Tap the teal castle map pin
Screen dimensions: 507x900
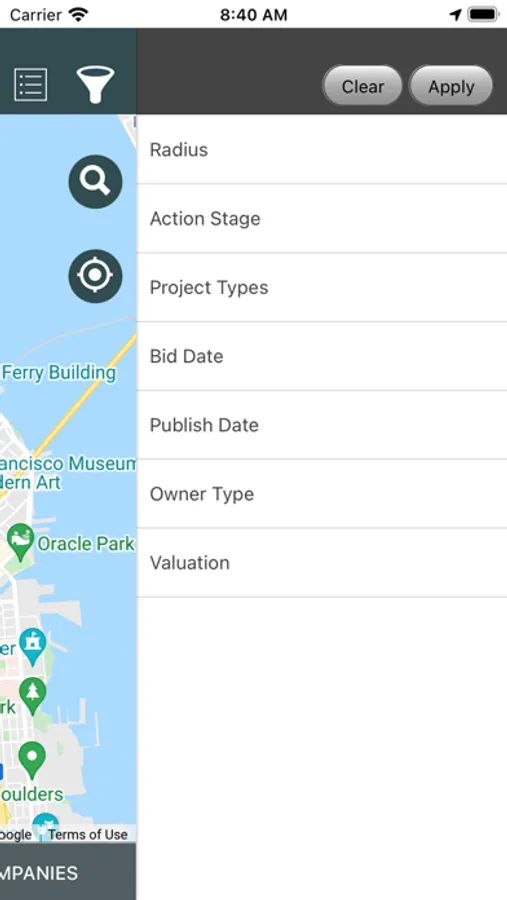[33, 647]
